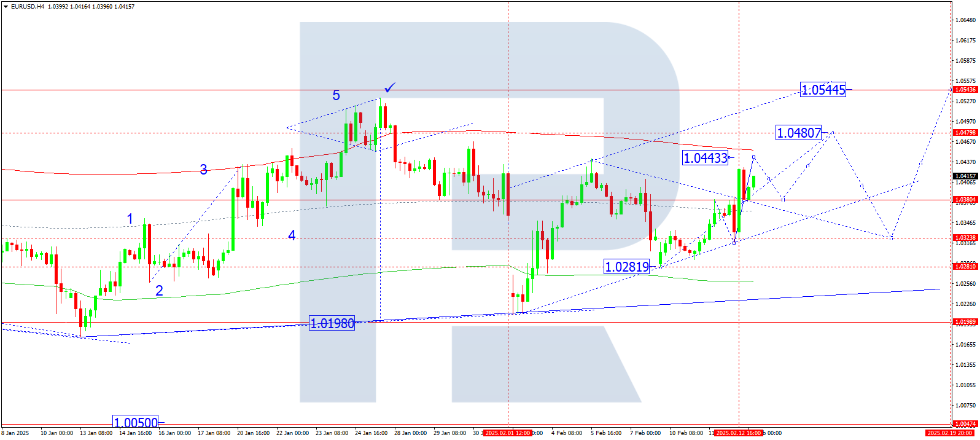
Task: Click the 4 Feb 08:00 time label
Action: pos(566,433)
